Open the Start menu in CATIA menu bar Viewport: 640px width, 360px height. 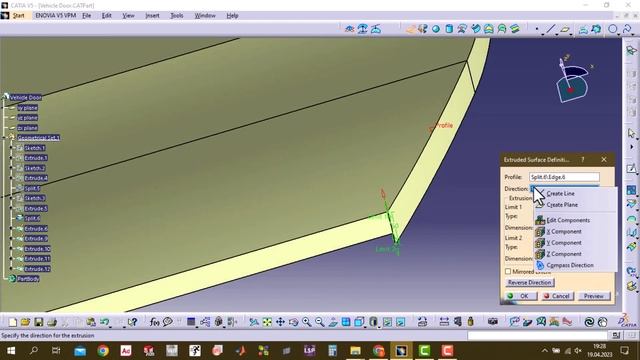click(x=18, y=16)
